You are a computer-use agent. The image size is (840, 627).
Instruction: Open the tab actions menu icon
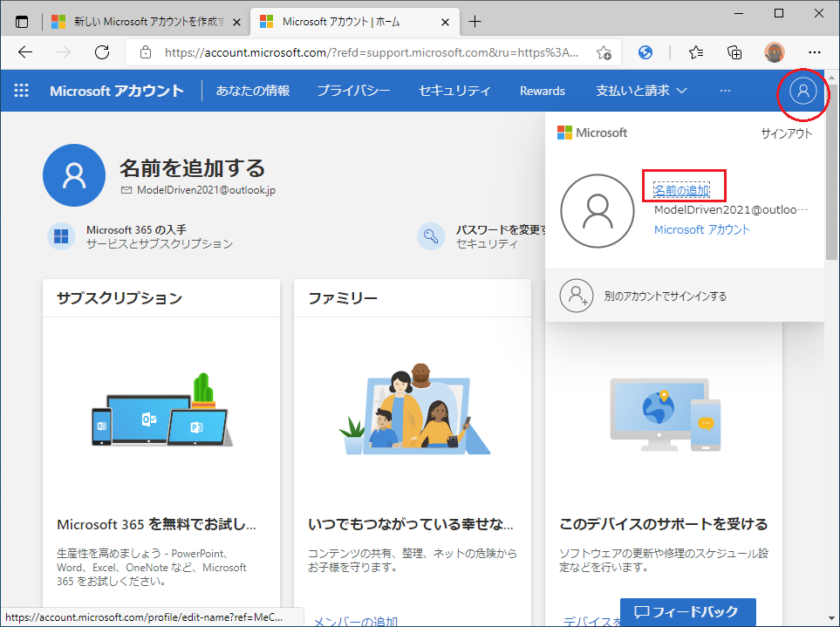point(22,22)
